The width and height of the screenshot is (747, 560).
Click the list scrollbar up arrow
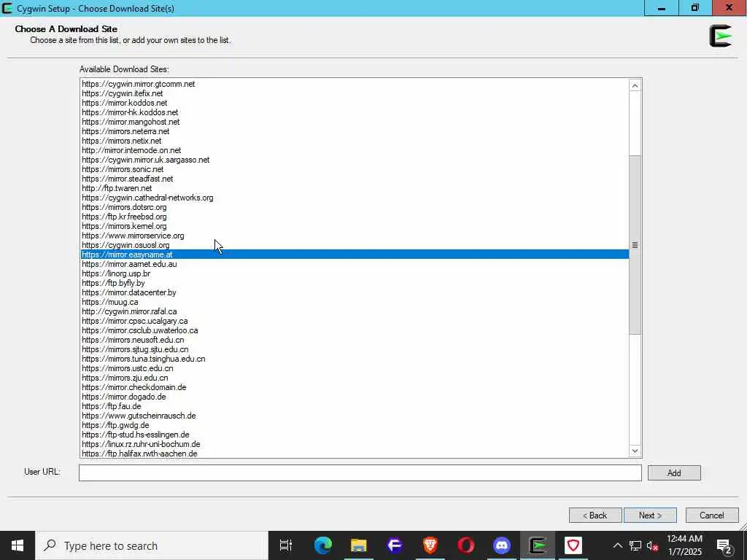tap(635, 86)
